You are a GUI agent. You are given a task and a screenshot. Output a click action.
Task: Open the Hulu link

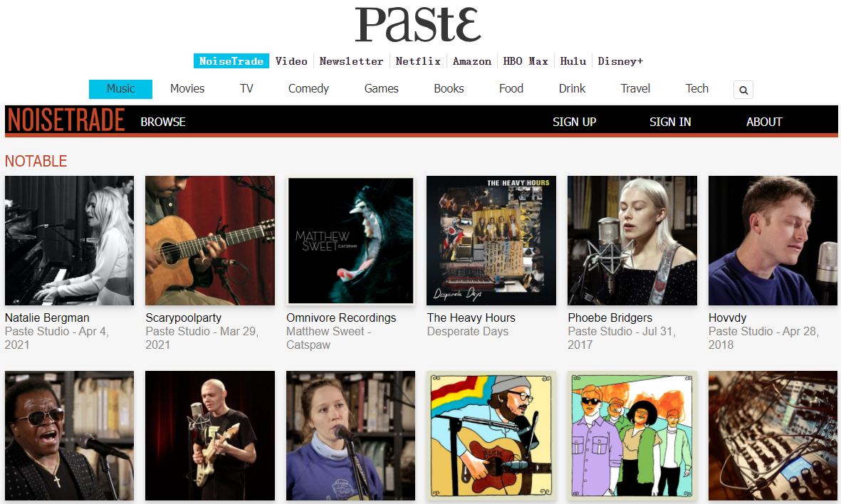[573, 61]
